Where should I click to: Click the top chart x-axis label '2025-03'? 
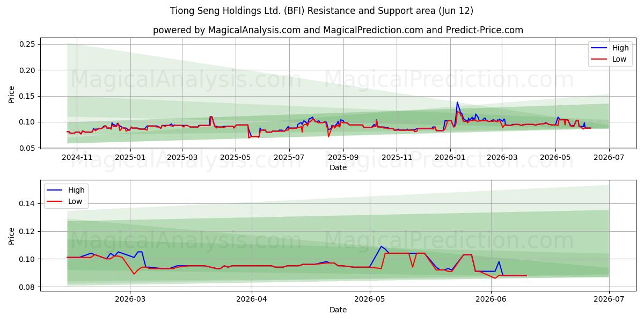click(x=182, y=158)
